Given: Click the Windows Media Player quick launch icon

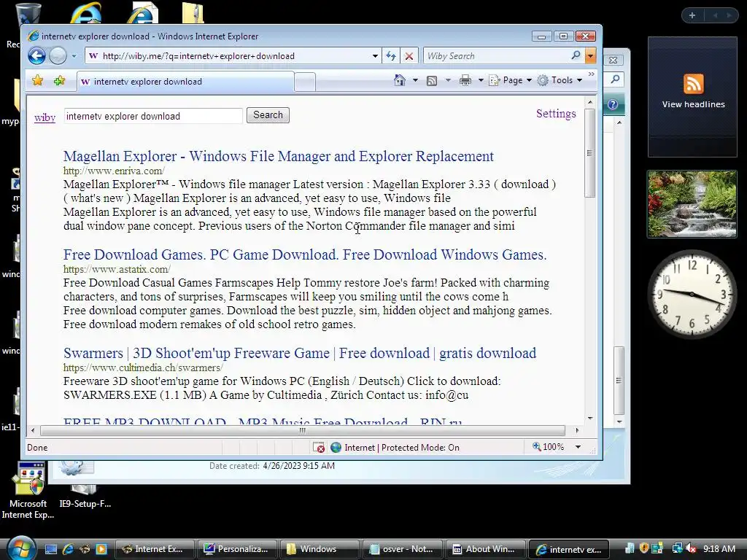Looking at the screenshot, I should [101, 549].
